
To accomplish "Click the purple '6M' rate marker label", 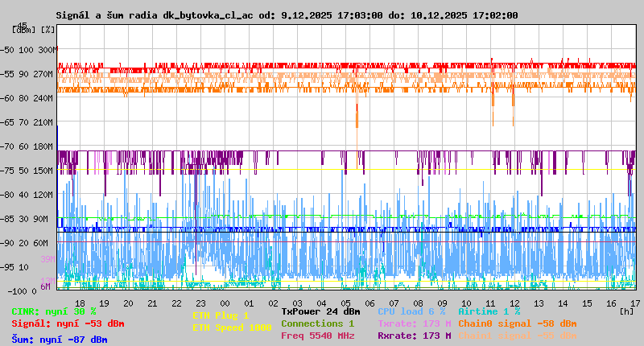I will point(46,286).
